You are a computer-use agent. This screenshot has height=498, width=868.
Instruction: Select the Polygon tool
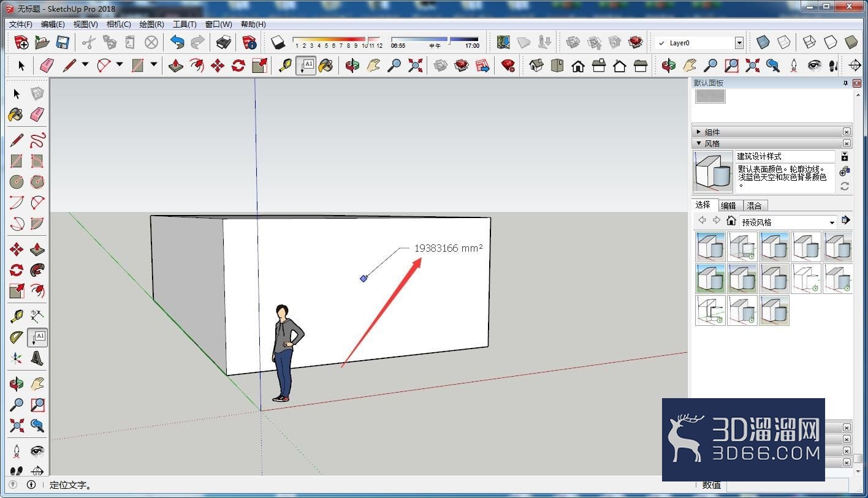(37, 182)
